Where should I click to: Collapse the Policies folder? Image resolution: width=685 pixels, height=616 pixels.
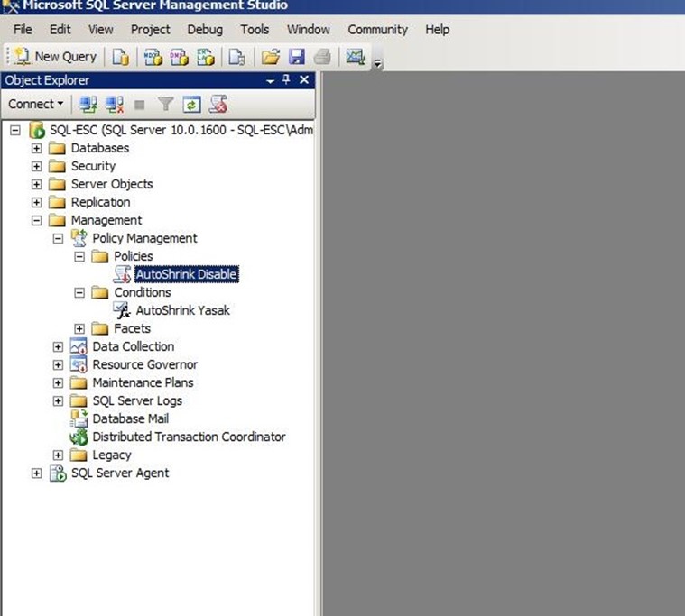click(x=79, y=256)
